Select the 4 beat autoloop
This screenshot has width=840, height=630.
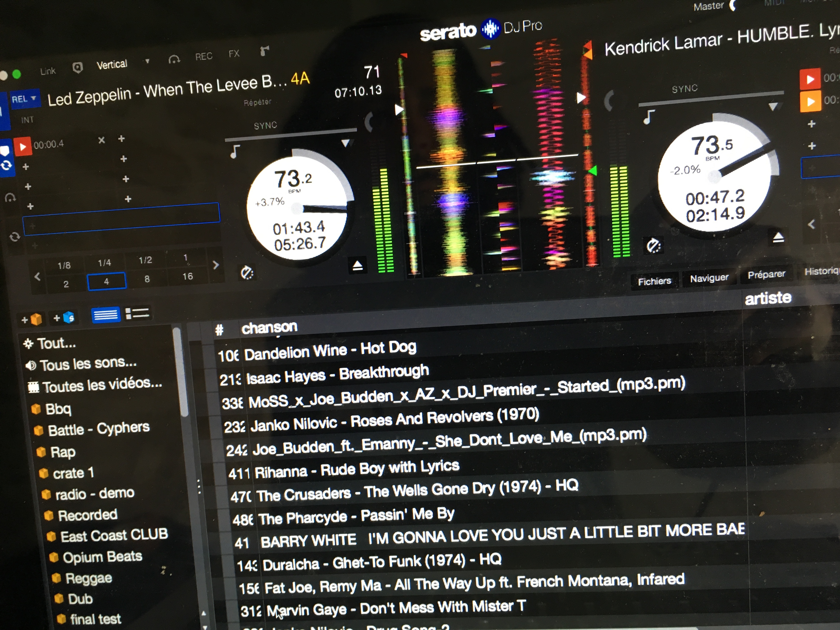click(106, 281)
